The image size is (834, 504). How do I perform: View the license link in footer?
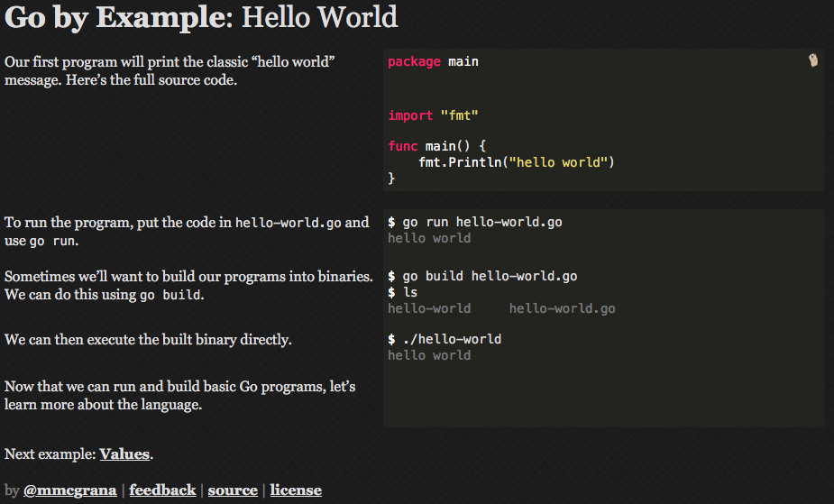(x=296, y=490)
